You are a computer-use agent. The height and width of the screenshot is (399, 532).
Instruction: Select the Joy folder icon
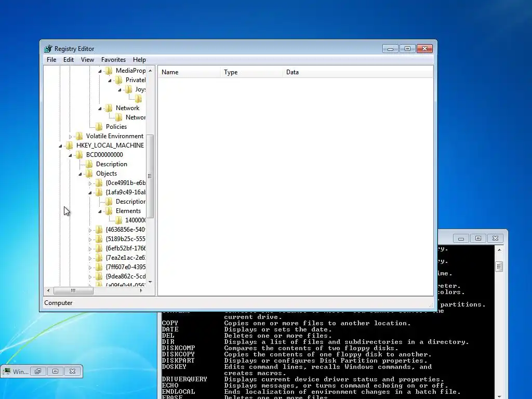(x=129, y=89)
